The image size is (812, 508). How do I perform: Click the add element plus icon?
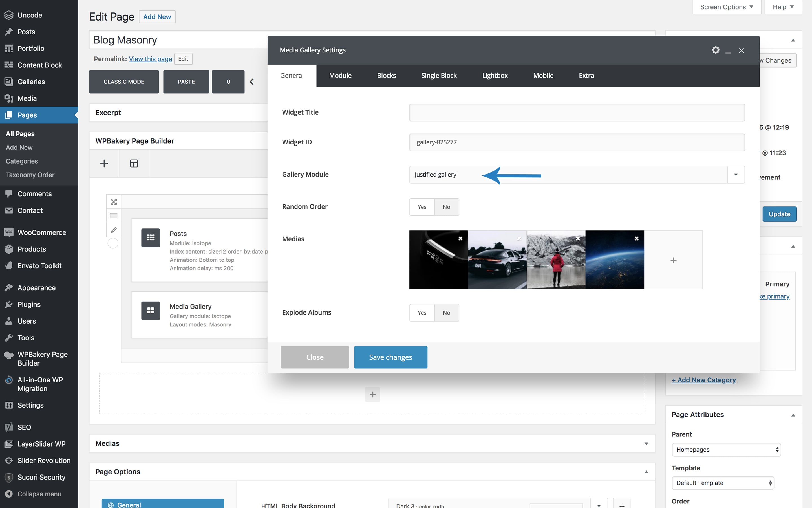click(x=104, y=164)
